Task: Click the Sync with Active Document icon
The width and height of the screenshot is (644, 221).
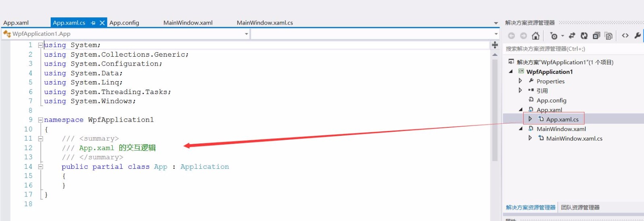Action: pos(572,36)
